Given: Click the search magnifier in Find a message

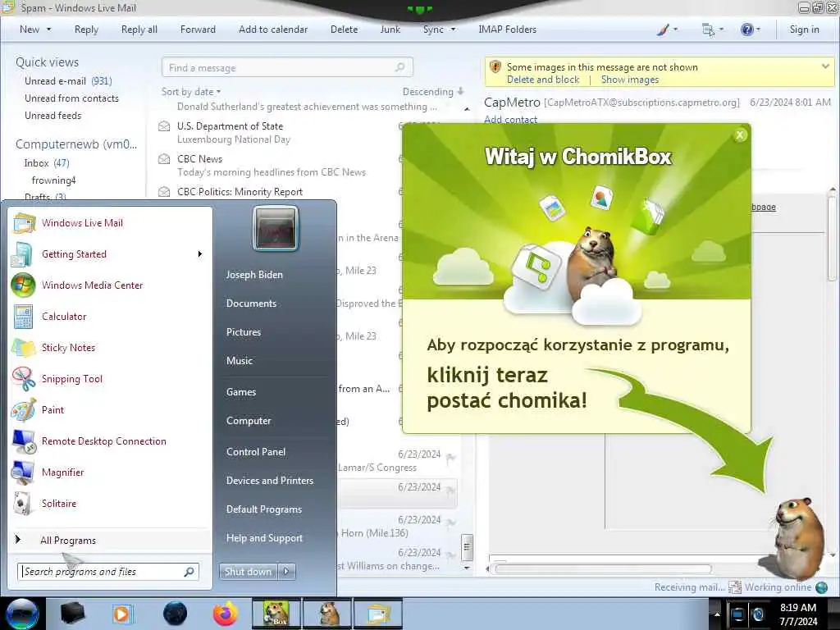Looking at the screenshot, I should click(x=399, y=67).
